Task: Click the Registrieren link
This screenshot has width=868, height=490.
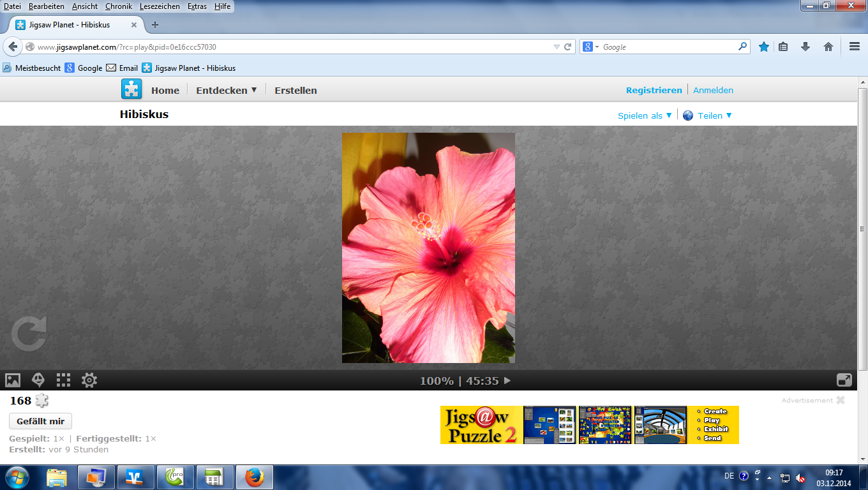Action: (x=654, y=90)
